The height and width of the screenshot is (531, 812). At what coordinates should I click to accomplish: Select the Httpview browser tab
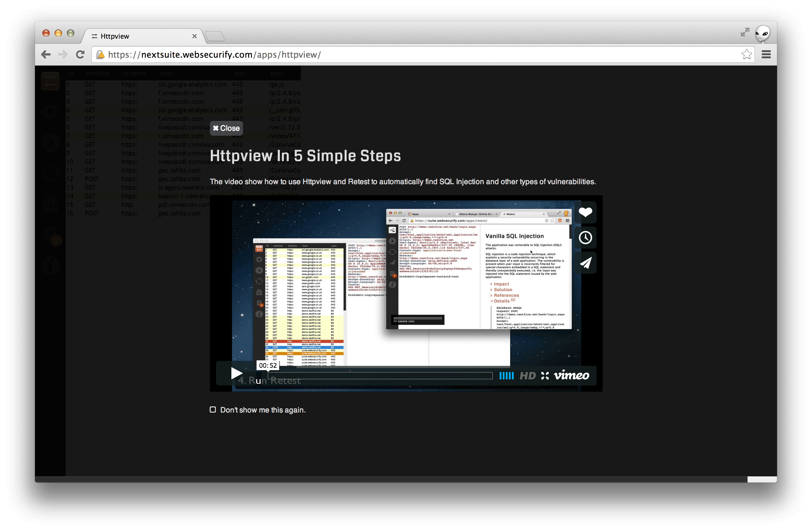143,36
